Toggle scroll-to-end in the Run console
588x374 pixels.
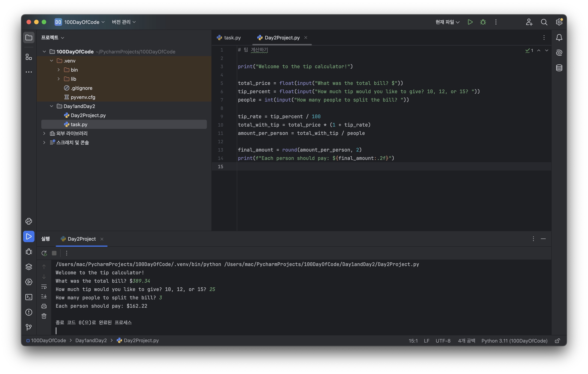44,296
